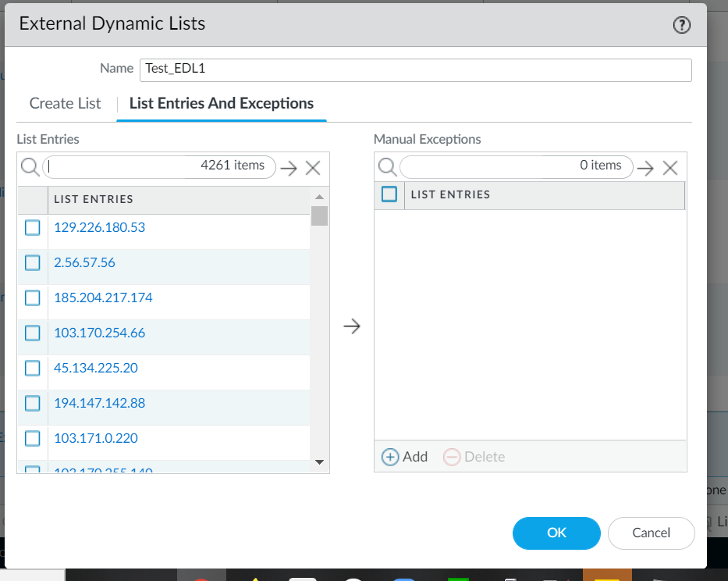Clear the List Entries filter with X
Screen dimensions: 728x581
coord(313,168)
